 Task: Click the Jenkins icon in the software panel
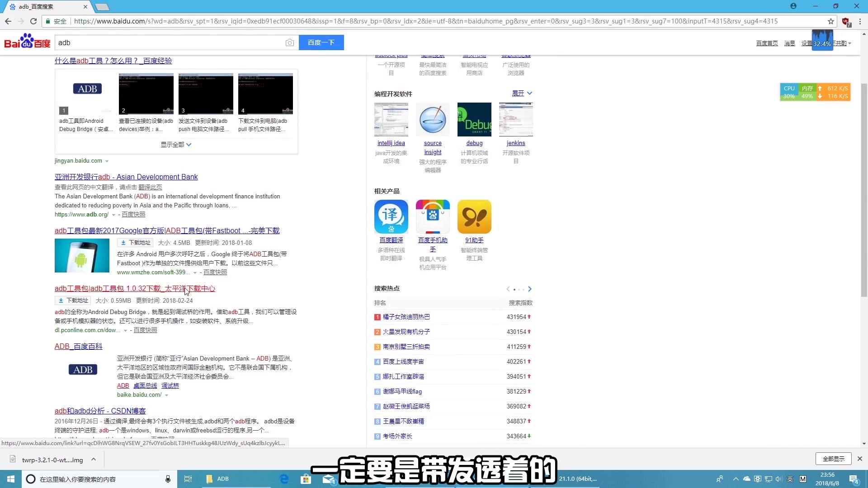(515, 119)
